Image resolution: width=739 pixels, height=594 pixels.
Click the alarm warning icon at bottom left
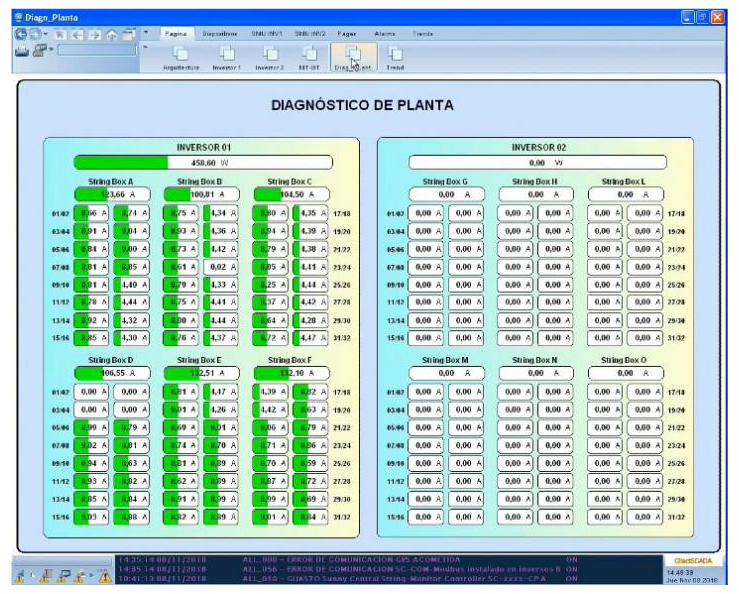pos(104,576)
